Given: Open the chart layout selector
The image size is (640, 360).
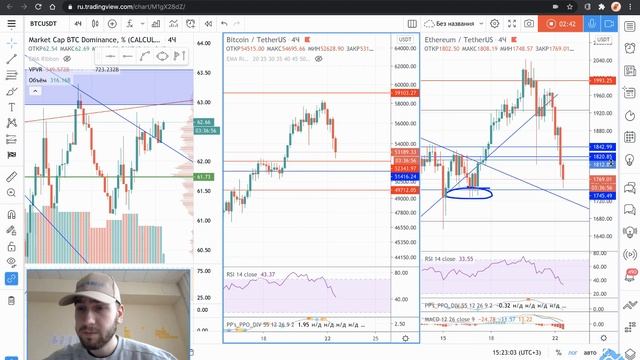Looking at the screenshot, I should point(412,24).
